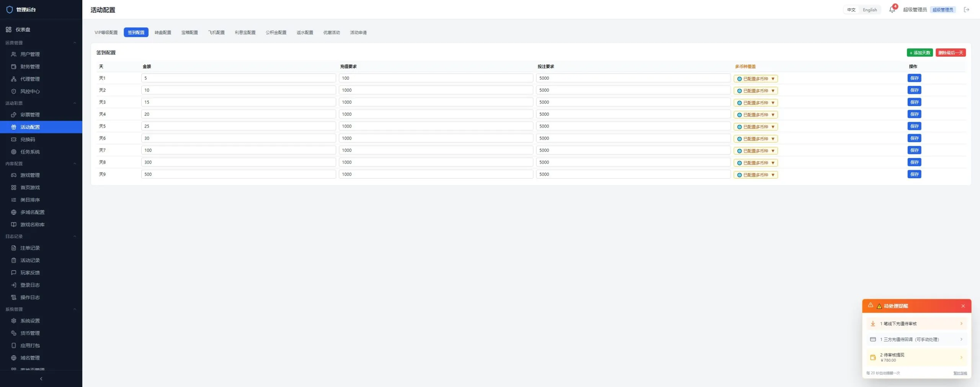Open 天1 multi-currency dropdown
The width and height of the screenshot is (980, 387).
756,79
